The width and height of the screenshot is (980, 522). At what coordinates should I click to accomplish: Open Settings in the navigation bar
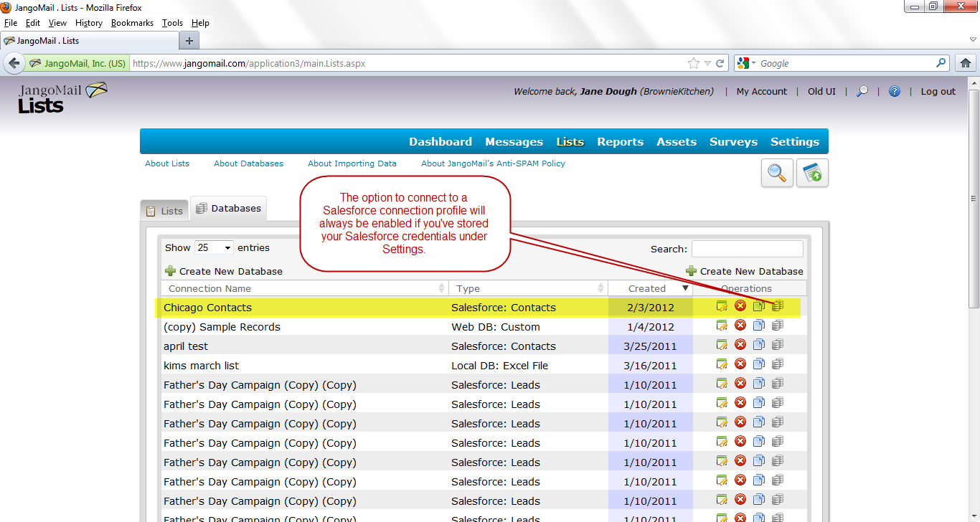pyautogui.click(x=795, y=142)
